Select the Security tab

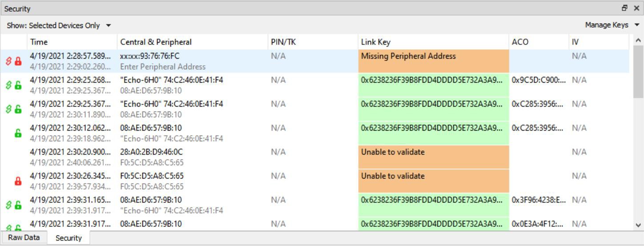[68, 238]
